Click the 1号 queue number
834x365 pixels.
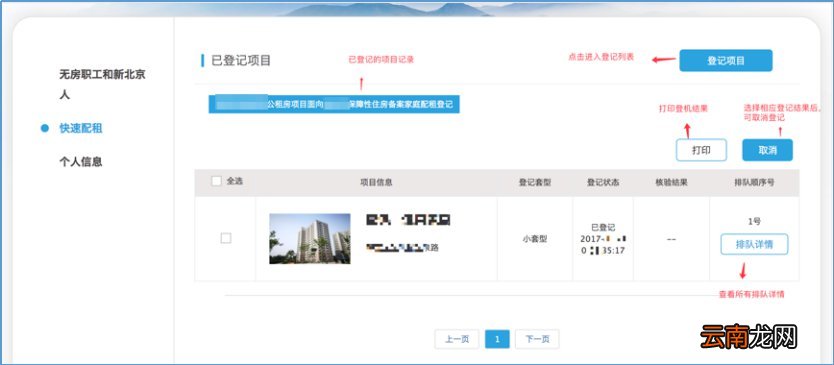754,221
